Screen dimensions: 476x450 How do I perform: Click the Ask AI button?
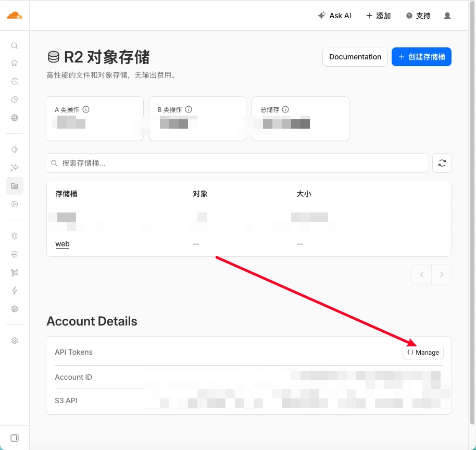point(334,16)
